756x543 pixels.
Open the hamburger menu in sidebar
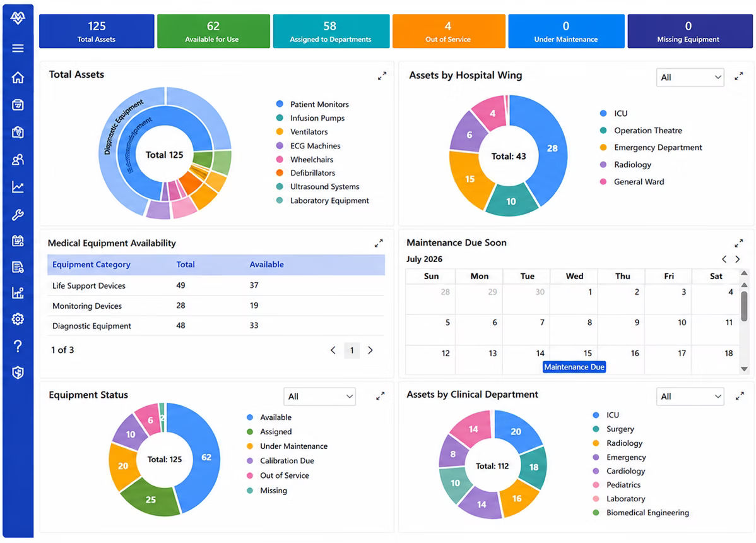tap(18, 48)
